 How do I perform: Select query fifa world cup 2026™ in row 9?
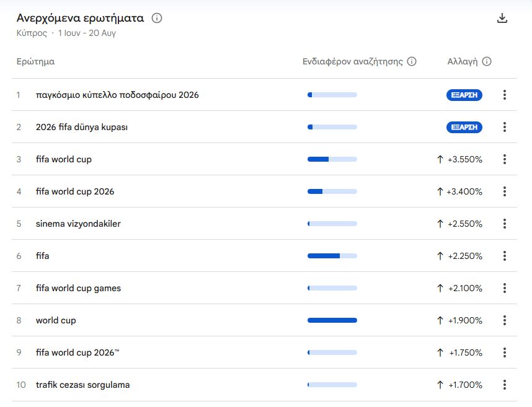point(78,352)
